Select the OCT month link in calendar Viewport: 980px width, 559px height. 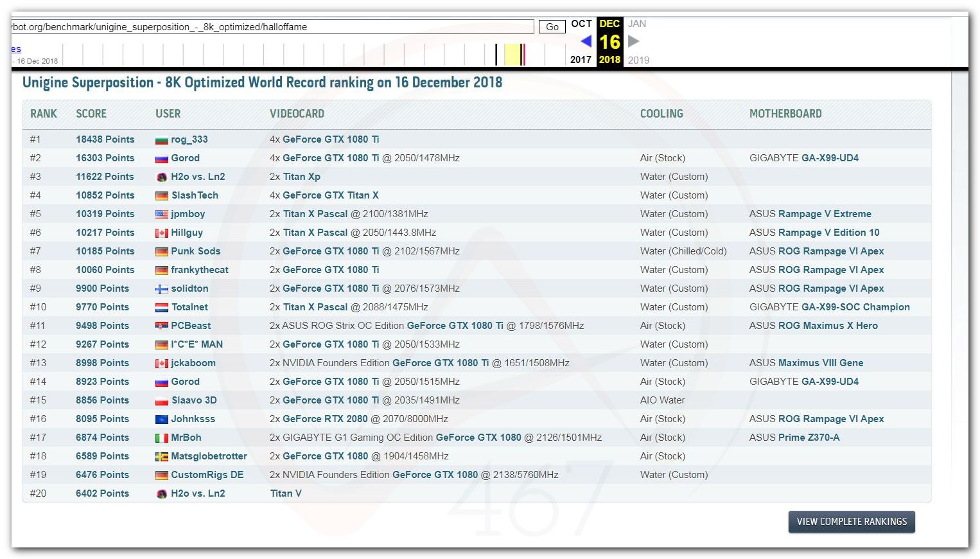(581, 24)
